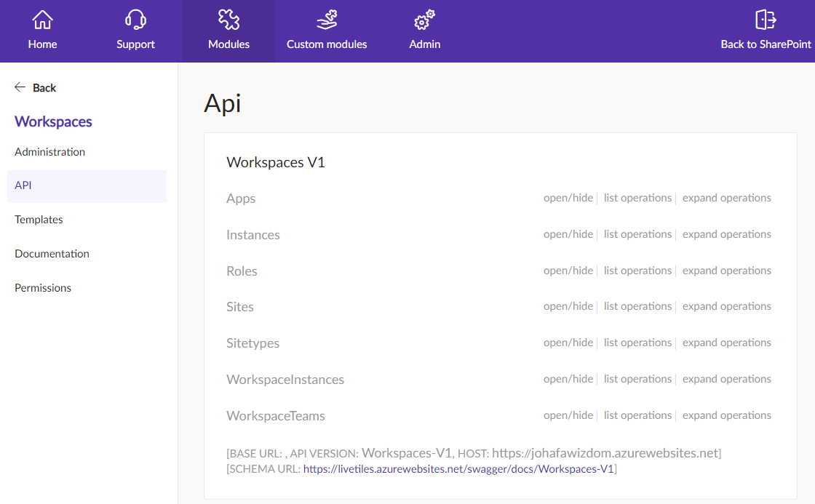Expand operations for Instances
Screen dimensions: 815x504
point(726,234)
